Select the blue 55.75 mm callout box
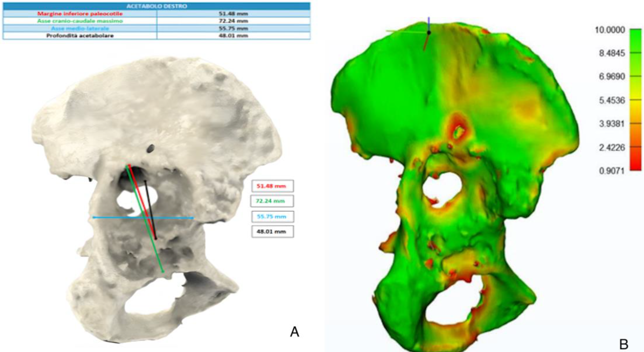Image resolution: width=644 pixels, height=352 pixels. pyautogui.click(x=272, y=217)
